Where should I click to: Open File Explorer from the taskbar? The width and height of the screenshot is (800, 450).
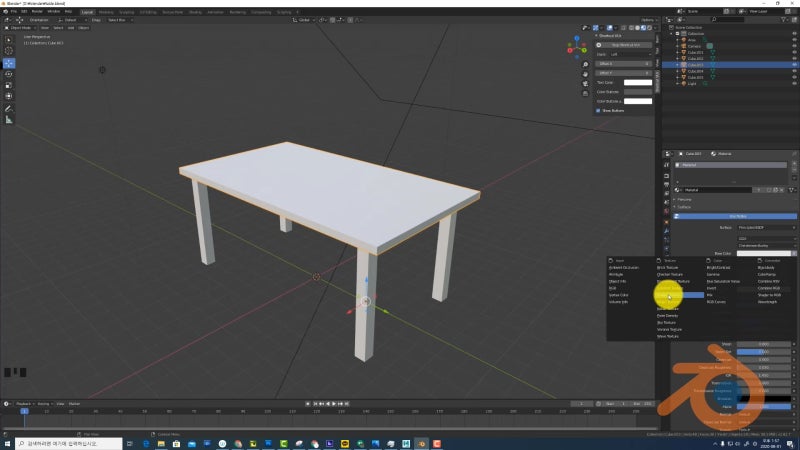tap(161, 444)
